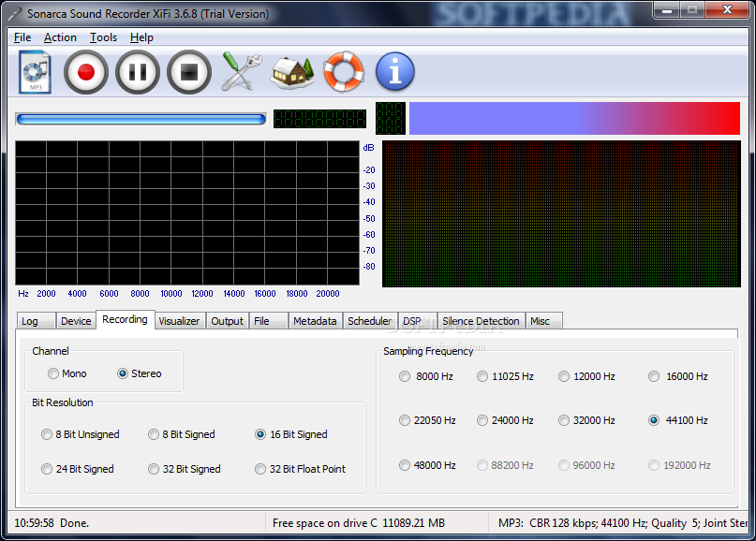Click the snowy house home page icon
The height and width of the screenshot is (541, 756).
click(292, 72)
